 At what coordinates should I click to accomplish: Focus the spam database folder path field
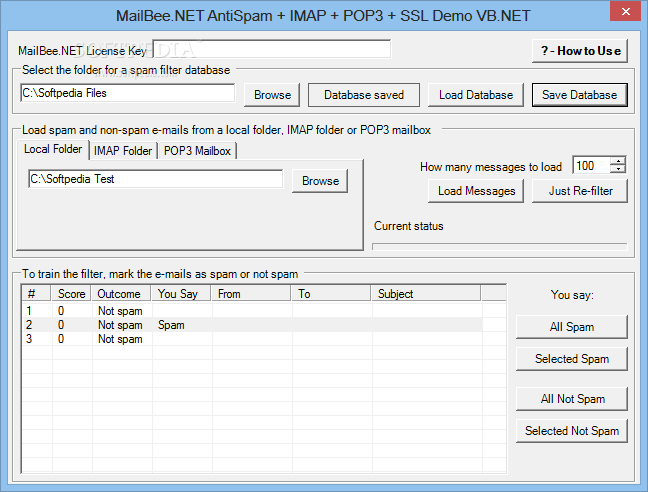[128, 93]
